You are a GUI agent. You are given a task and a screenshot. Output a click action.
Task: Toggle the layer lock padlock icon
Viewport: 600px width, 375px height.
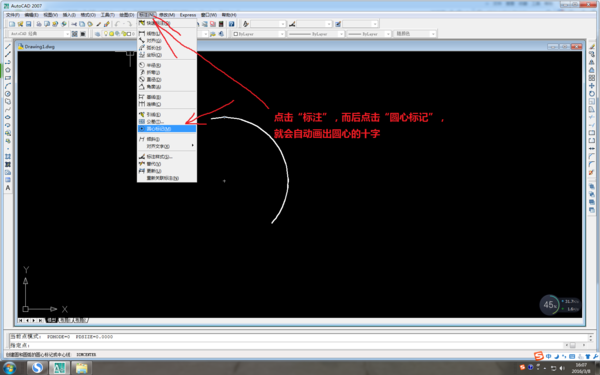(124, 34)
